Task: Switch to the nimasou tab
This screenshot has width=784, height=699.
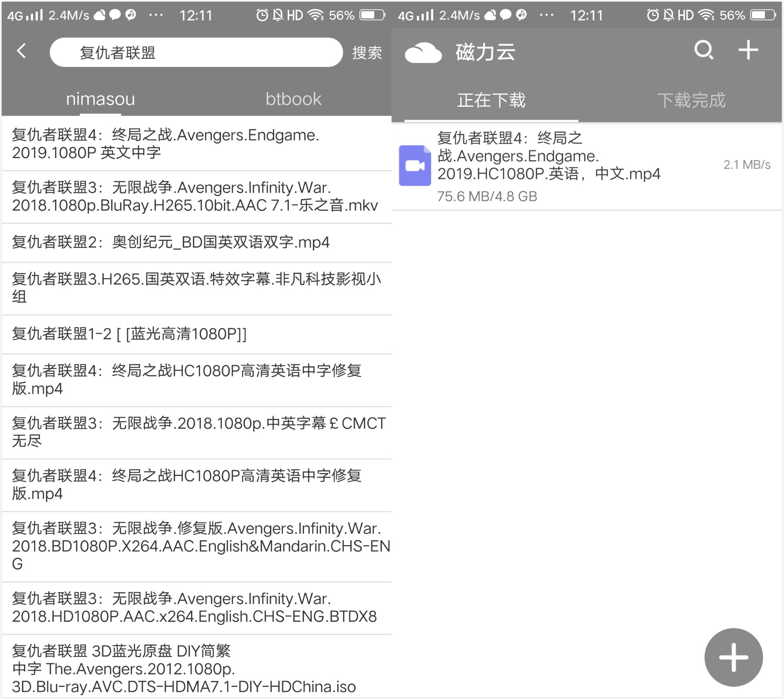Action: (x=100, y=99)
